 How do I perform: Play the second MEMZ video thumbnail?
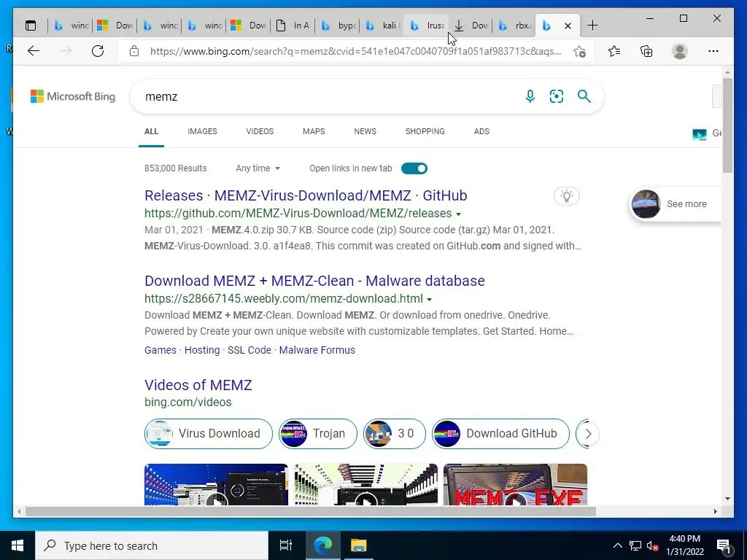(365, 484)
